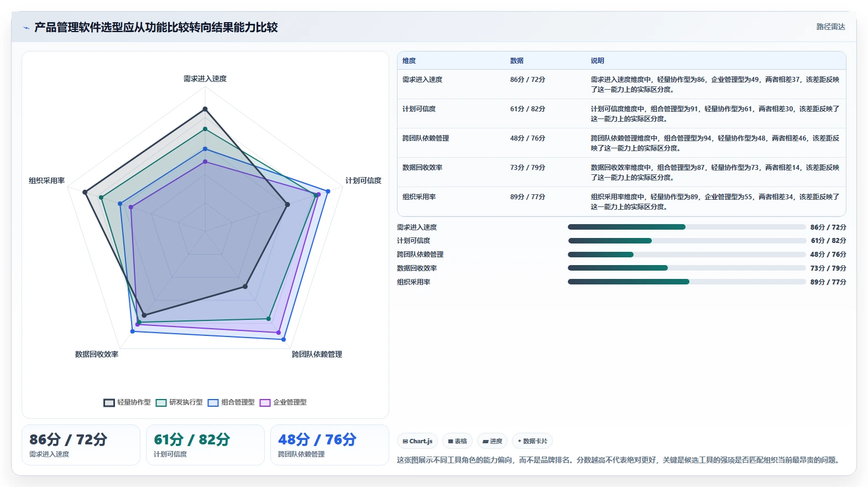
Task: Click the 组织采用率 progress bar
Action: 687,282
